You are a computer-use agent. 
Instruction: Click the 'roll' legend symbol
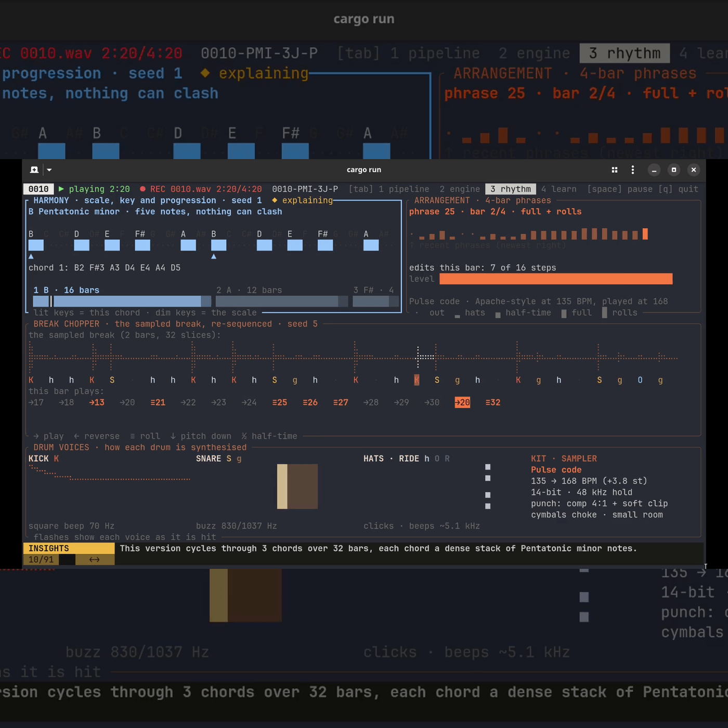click(133, 436)
